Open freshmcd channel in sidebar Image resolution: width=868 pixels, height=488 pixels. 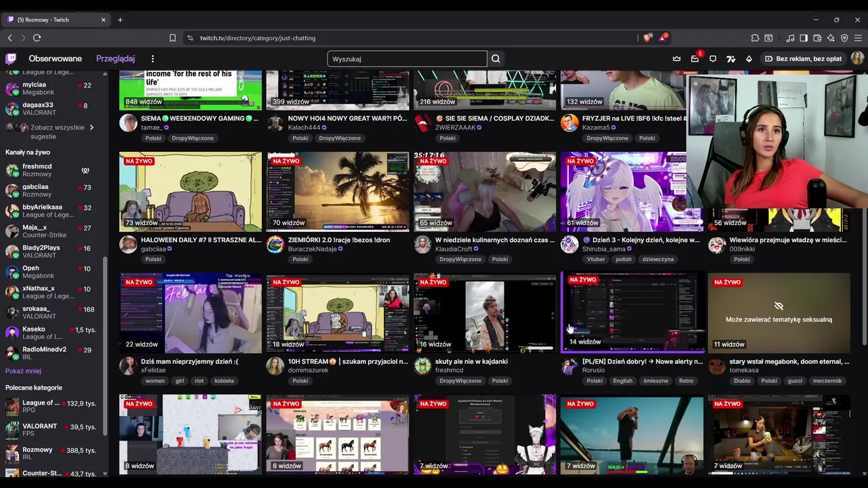[x=53, y=170]
